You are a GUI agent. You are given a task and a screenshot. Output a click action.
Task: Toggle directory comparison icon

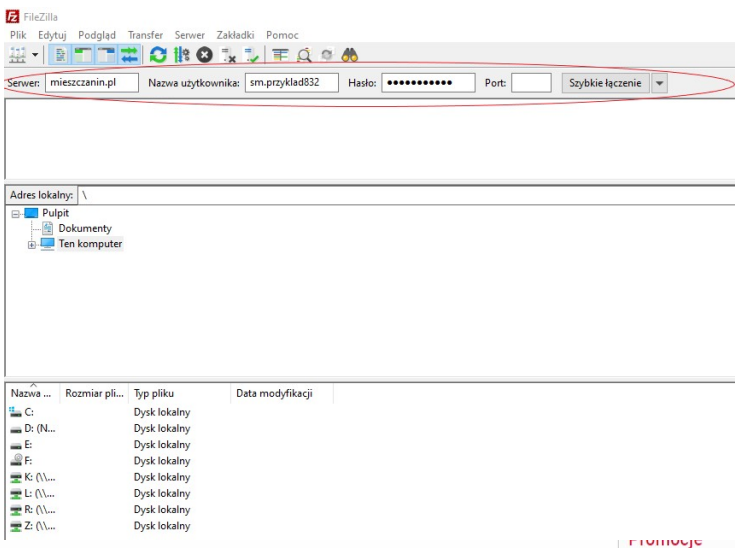(303, 56)
